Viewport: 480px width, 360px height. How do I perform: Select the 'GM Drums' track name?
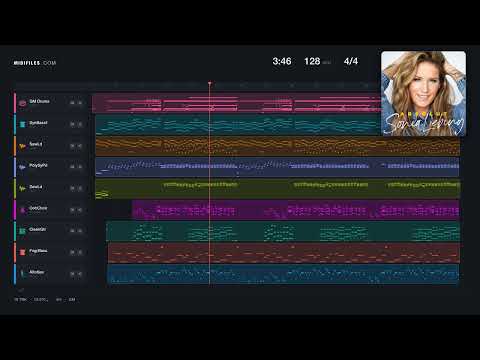39,101
